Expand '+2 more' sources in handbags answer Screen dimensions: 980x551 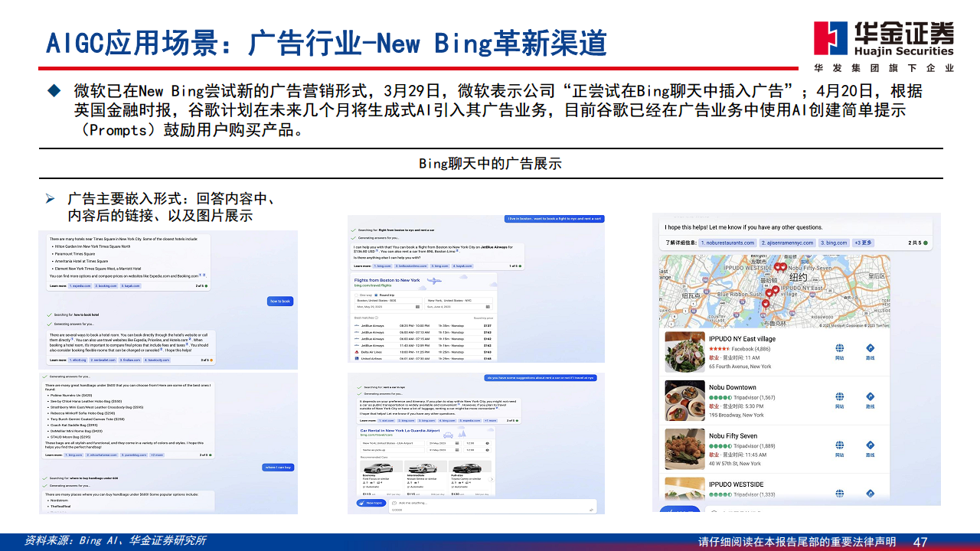(157, 455)
